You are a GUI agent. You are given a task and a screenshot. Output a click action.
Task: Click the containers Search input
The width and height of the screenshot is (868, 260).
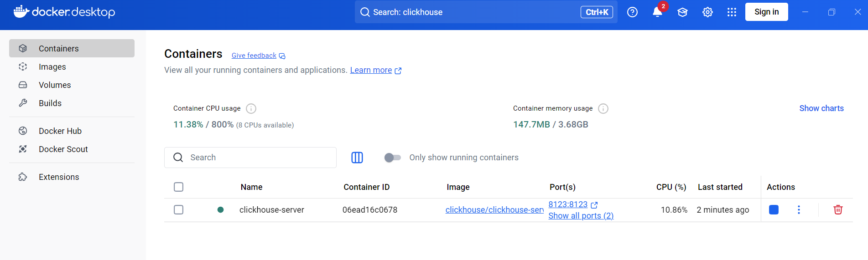250,158
